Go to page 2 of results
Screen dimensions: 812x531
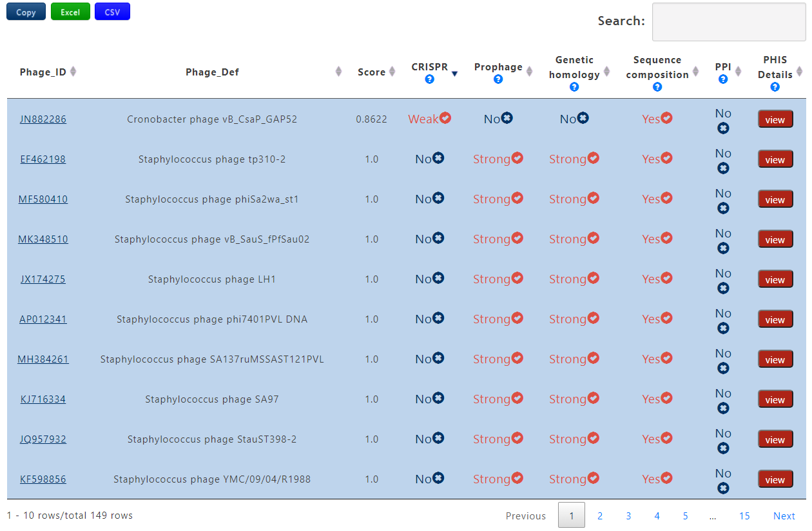(600, 516)
